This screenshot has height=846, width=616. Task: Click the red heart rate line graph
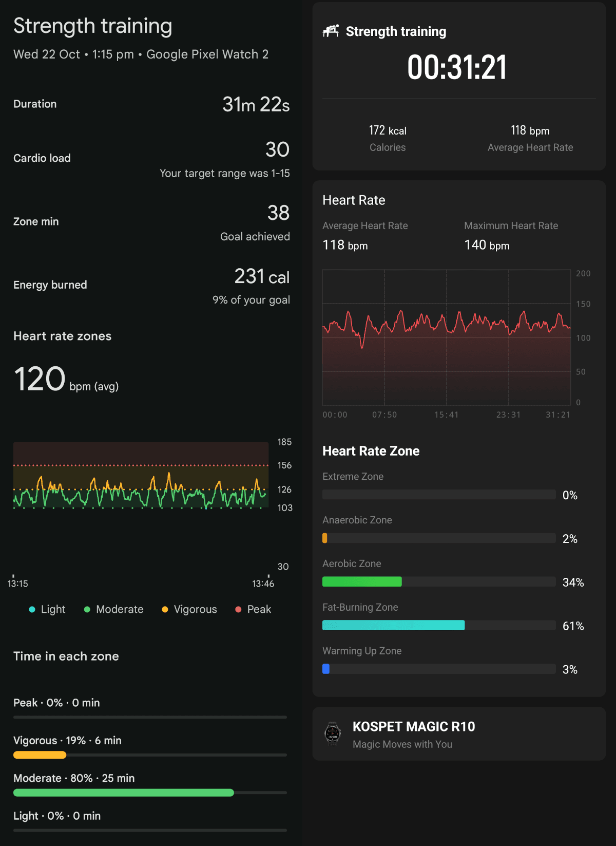click(x=447, y=325)
